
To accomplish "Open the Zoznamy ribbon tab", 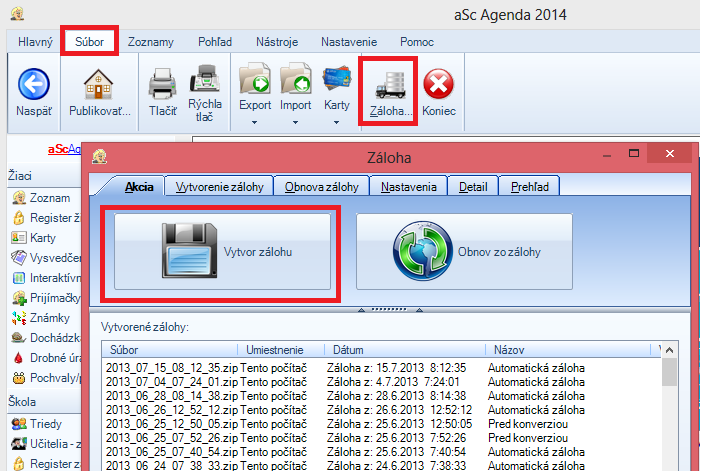I will [151, 42].
